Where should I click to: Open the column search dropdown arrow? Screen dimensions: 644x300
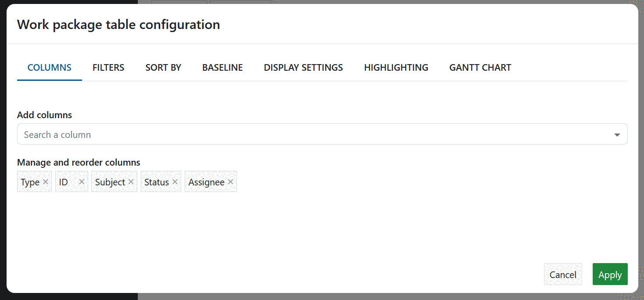click(617, 134)
